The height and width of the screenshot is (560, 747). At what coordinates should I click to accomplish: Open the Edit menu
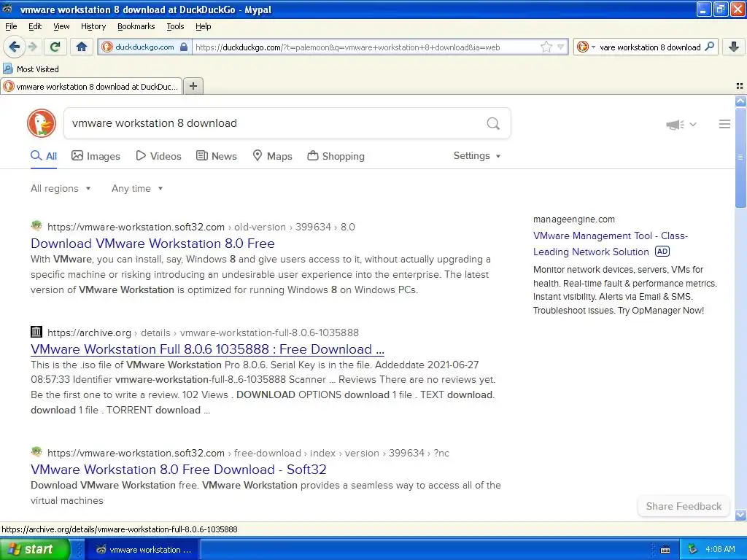pos(35,26)
